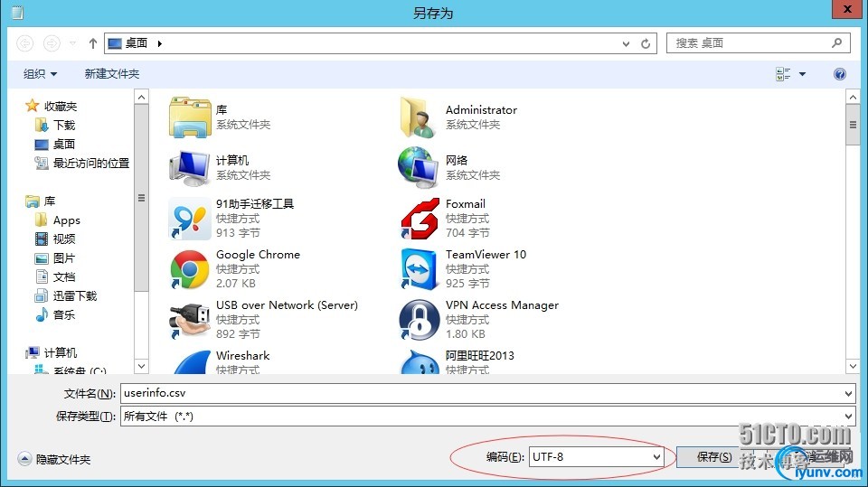Select the VPN Access Manager icon
The width and height of the screenshot is (868, 487).
pos(419,320)
